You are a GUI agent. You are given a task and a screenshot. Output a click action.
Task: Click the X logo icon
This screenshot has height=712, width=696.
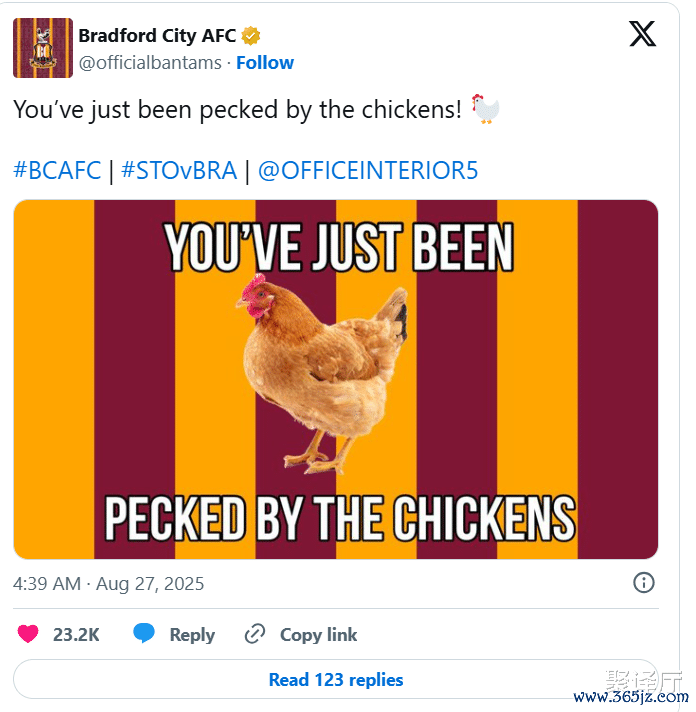pyautogui.click(x=642, y=35)
